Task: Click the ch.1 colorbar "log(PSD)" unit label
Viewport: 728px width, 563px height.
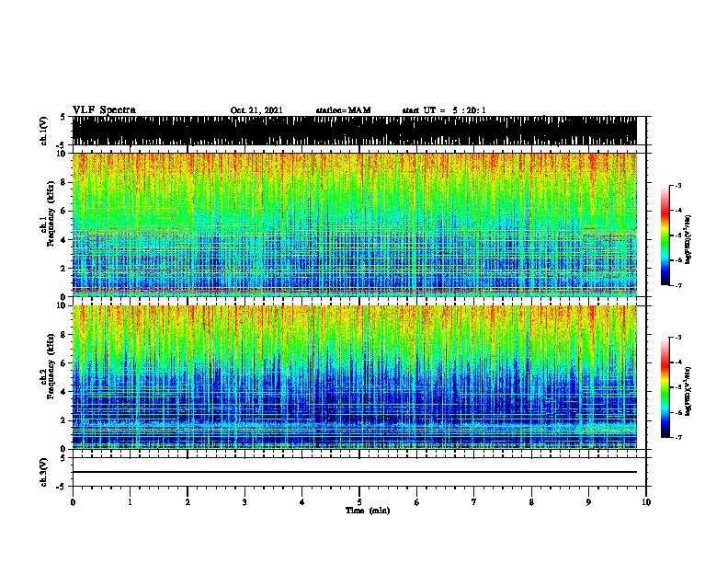Action: point(688,239)
